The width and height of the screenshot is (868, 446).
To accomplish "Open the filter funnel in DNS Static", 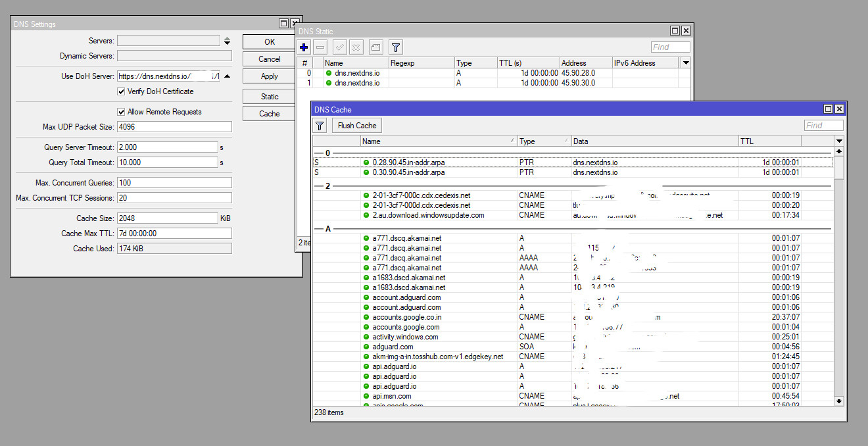I will 395,47.
